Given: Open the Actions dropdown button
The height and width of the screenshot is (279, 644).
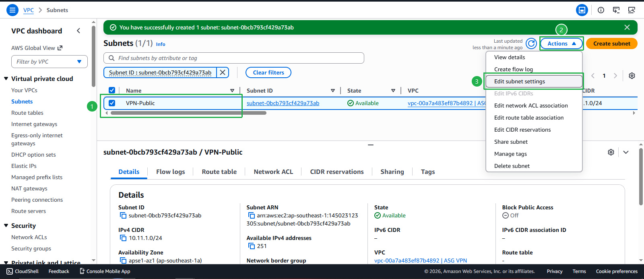Looking at the screenshot, I should 561,43.
